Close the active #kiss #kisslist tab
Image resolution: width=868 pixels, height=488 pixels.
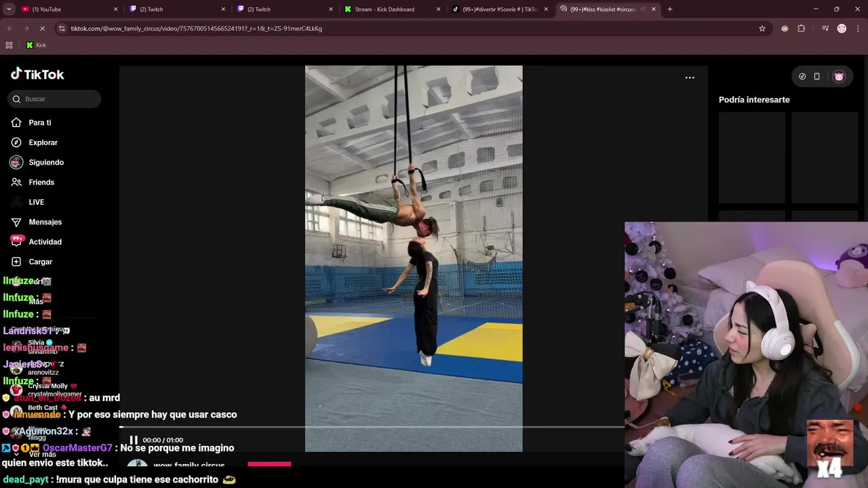click(654, 9)
